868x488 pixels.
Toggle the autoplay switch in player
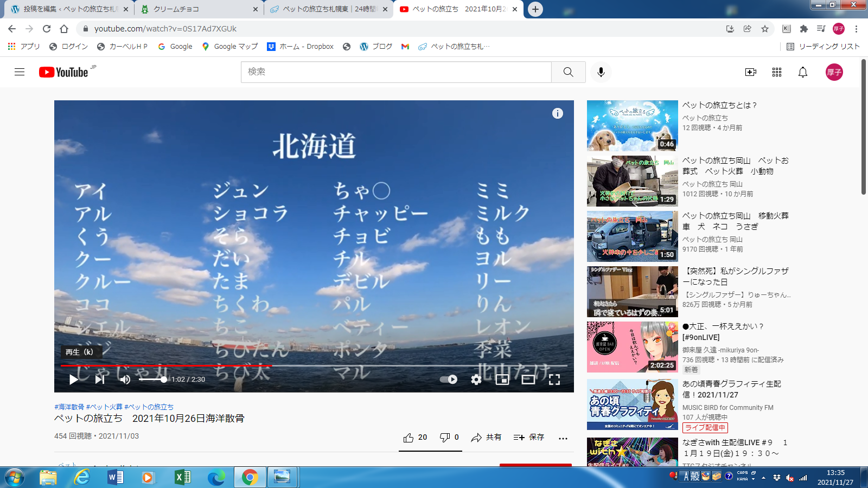[x=449, y=380]
